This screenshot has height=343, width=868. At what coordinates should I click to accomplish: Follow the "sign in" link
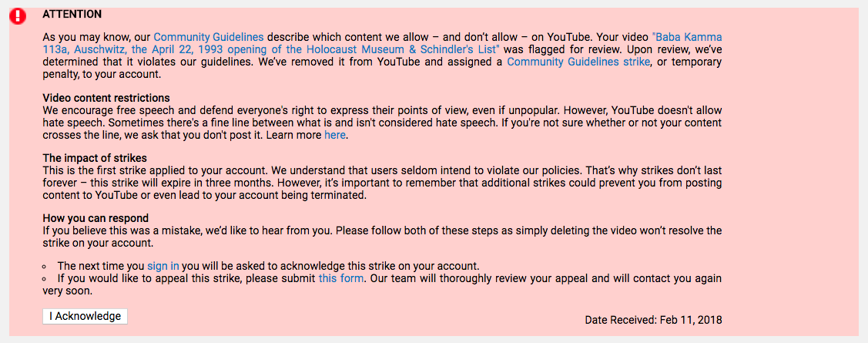[163, 266]
